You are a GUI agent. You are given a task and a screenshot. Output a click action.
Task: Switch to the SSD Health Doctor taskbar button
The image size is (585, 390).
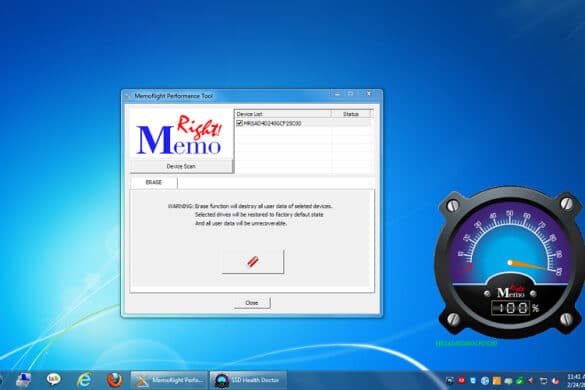(x=248, y=380)
